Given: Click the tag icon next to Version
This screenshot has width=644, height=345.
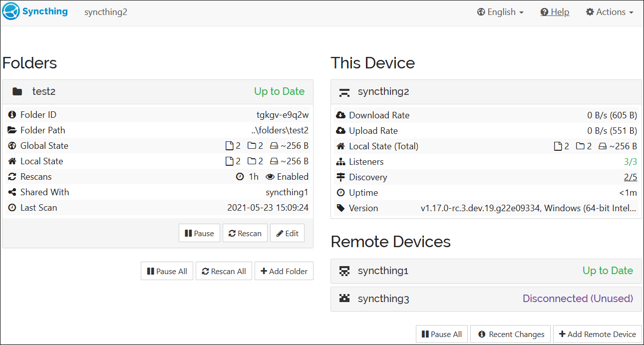Looking at the screenshot, I should [341, 208].
